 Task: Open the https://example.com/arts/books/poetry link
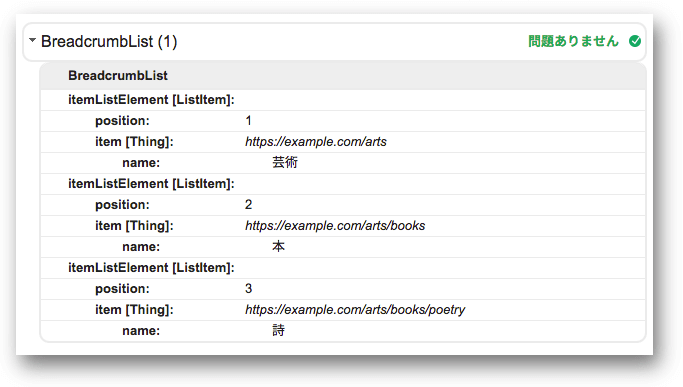point(355,310)
